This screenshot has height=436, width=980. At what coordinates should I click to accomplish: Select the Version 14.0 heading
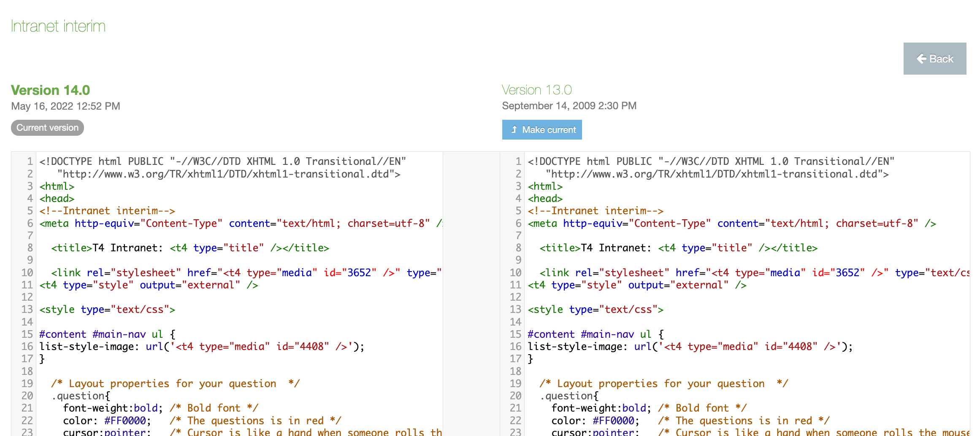coord(50,90)
